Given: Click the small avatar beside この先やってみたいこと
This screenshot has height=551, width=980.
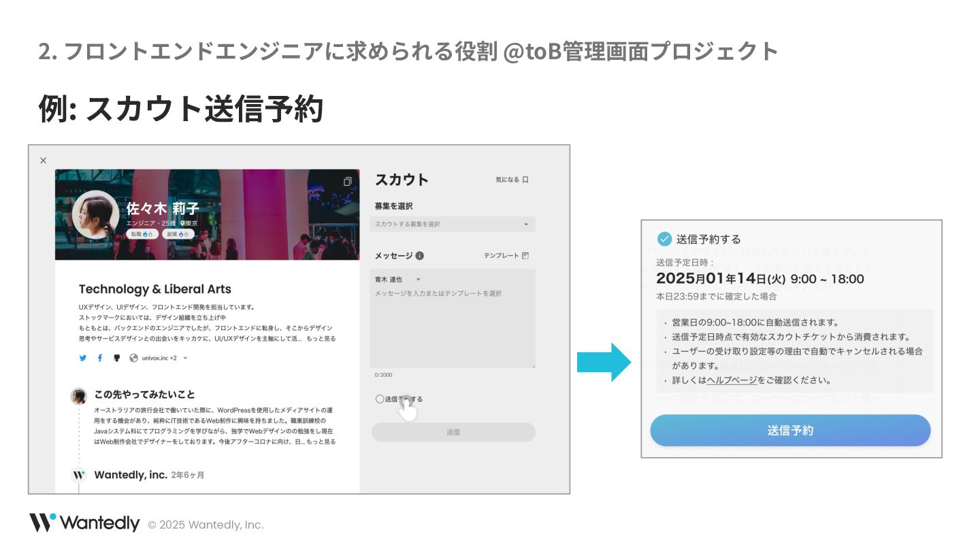Looking at the screenshot, I should [79, 396].
